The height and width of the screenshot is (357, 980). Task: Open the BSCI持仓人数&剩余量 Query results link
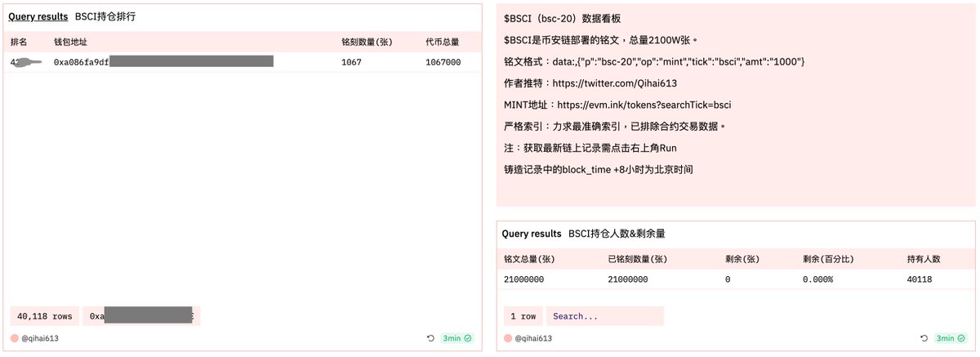pos(532,234)
